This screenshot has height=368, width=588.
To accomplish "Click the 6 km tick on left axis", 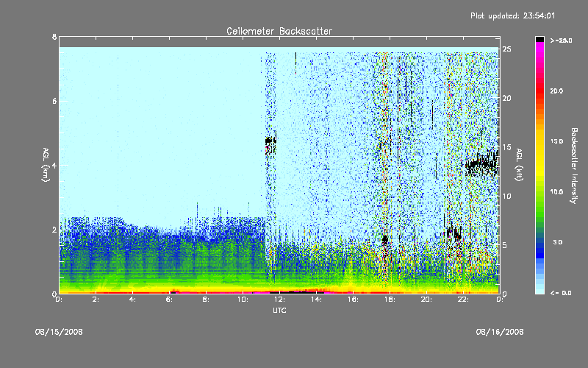I will click(54, 101).
